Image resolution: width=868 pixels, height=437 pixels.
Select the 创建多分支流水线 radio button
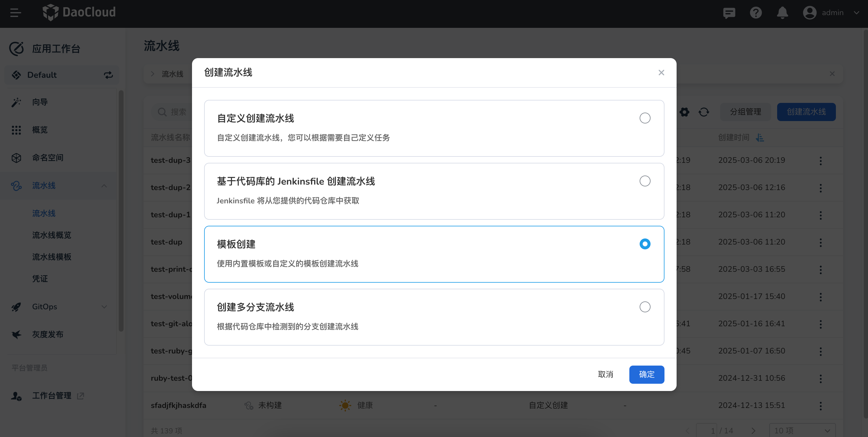click(645, 307)
